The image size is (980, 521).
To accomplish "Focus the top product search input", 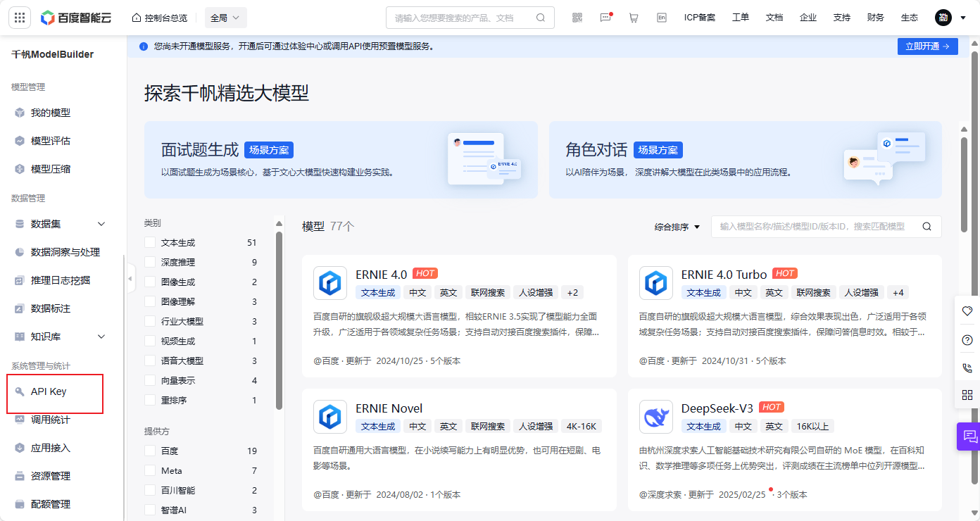I will pos(461,18).
